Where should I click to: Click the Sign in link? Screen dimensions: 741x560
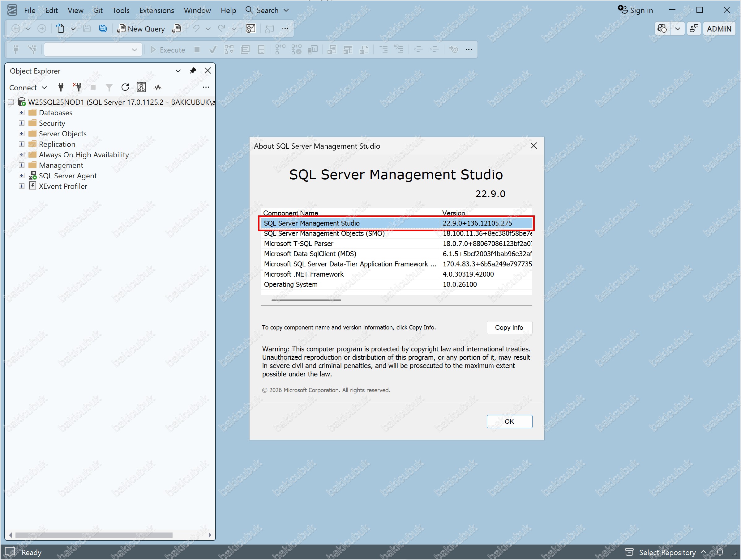tap(636, 11)
